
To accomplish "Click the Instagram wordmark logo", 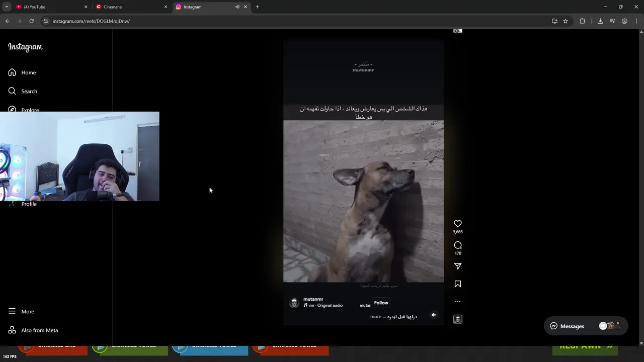I will pos(25,47).
